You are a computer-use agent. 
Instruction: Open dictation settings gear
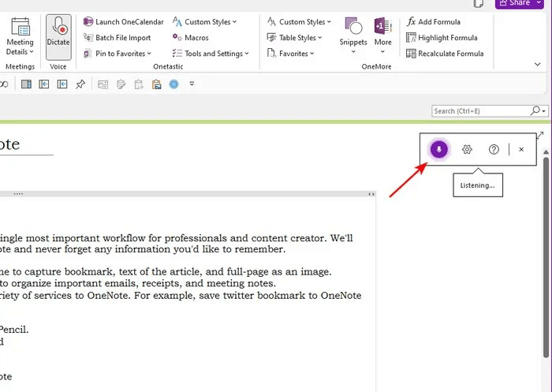[467, 149]
